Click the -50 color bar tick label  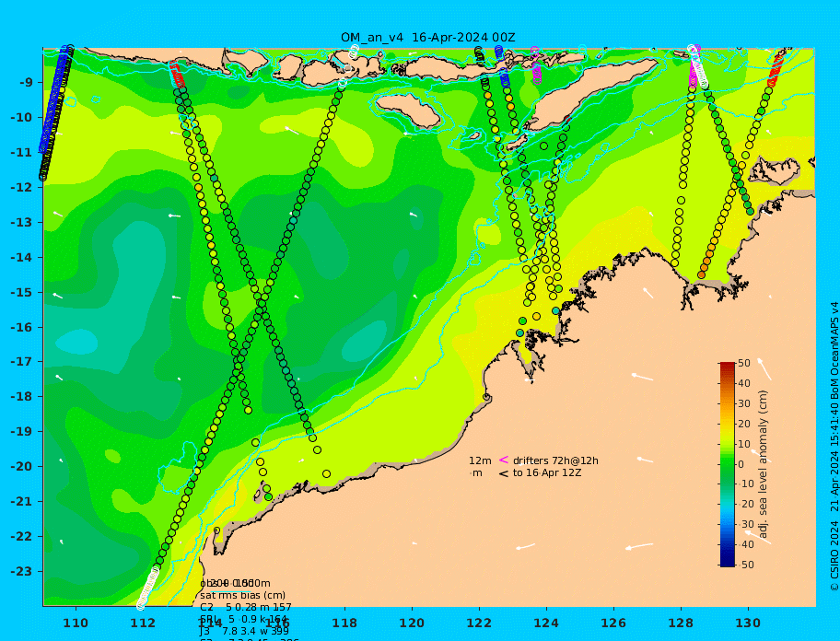pyautogui.click(x=746, y=565)
